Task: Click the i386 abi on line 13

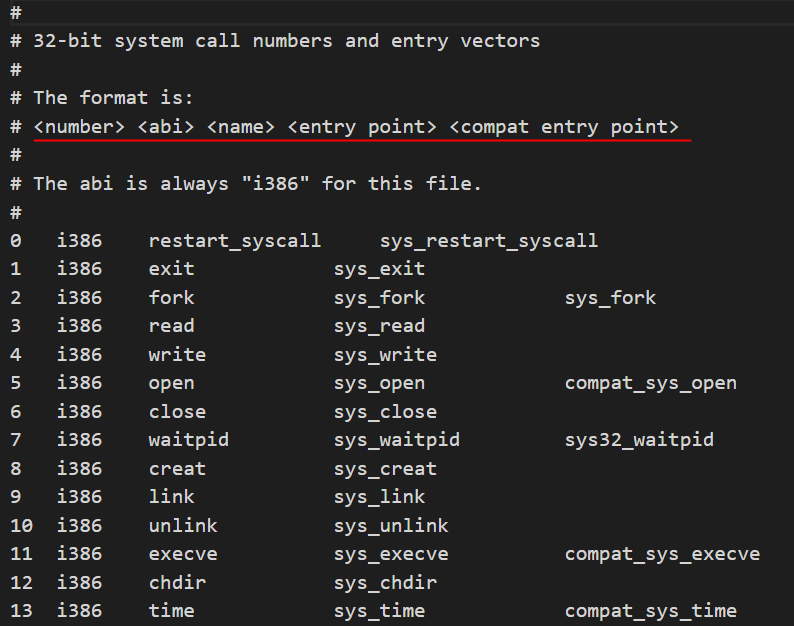Action: tap(79, 611)
